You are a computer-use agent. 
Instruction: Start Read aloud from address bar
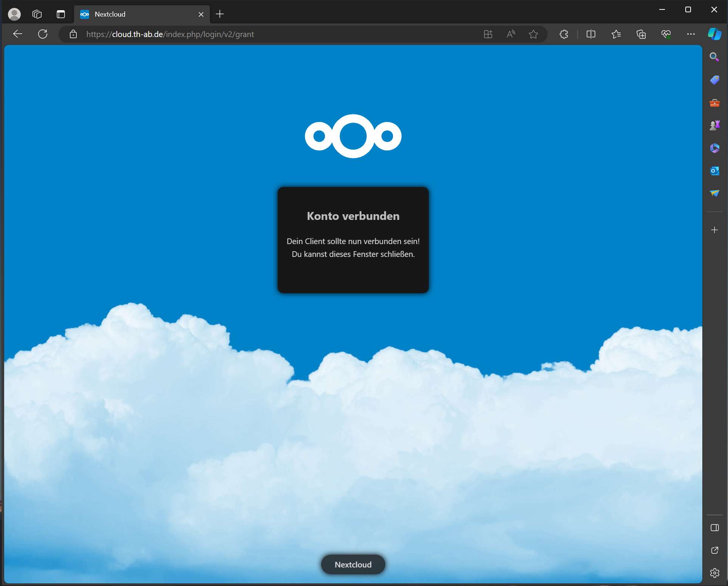tap(511, 34)
